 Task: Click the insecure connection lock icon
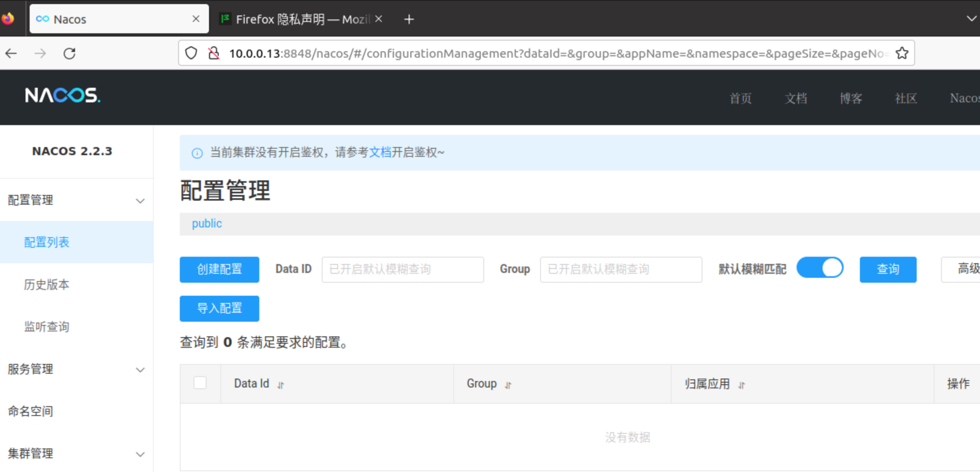pos(213,53)
